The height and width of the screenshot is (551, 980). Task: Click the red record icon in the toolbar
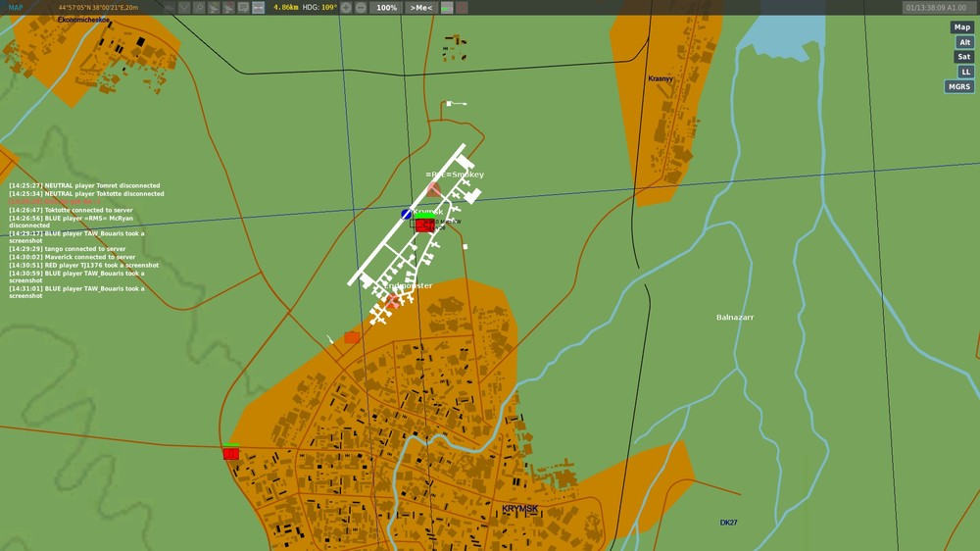(x=462, y=8)
